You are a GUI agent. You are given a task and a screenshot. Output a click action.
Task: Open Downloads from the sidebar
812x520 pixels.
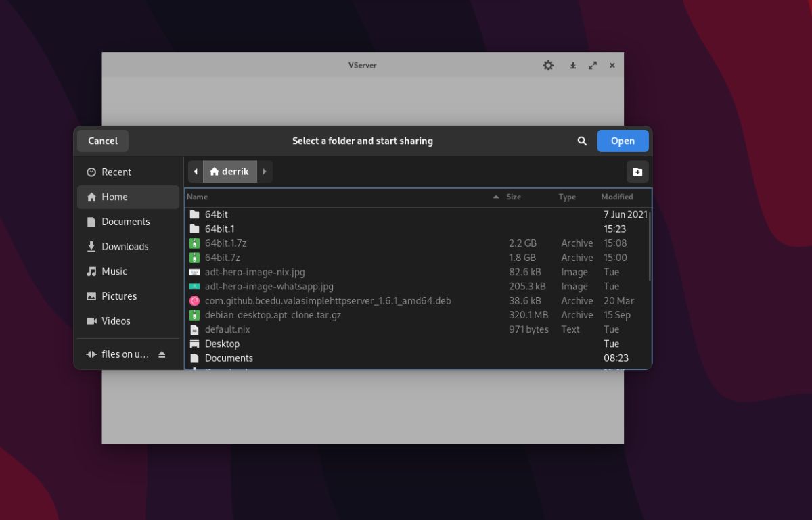tap(123, 246)
